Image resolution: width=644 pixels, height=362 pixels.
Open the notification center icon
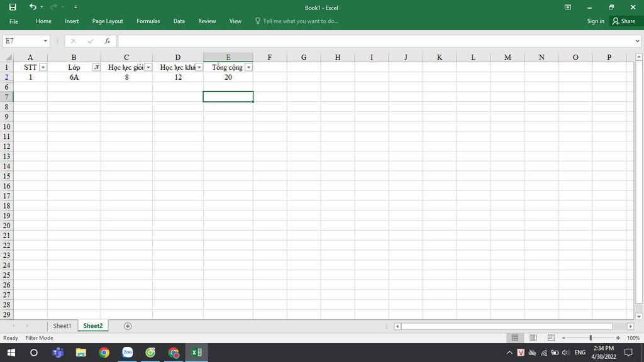(x=628, y=353)
